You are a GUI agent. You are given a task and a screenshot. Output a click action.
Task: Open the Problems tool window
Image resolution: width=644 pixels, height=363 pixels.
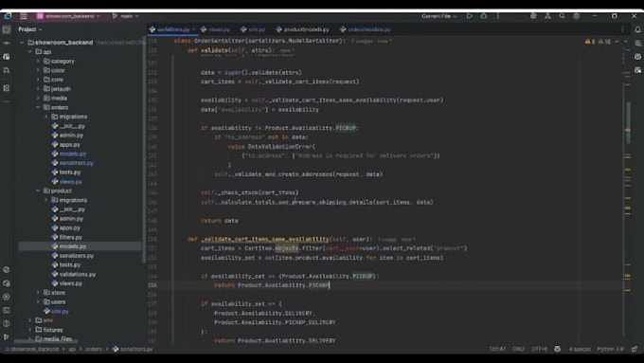point(7,323)
